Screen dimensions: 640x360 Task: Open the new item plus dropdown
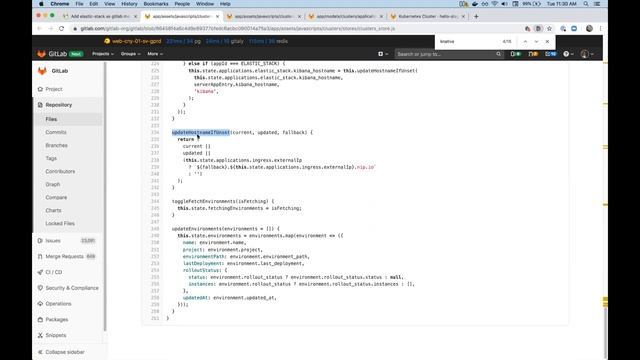pyautogui.click(x=382, y=54)
